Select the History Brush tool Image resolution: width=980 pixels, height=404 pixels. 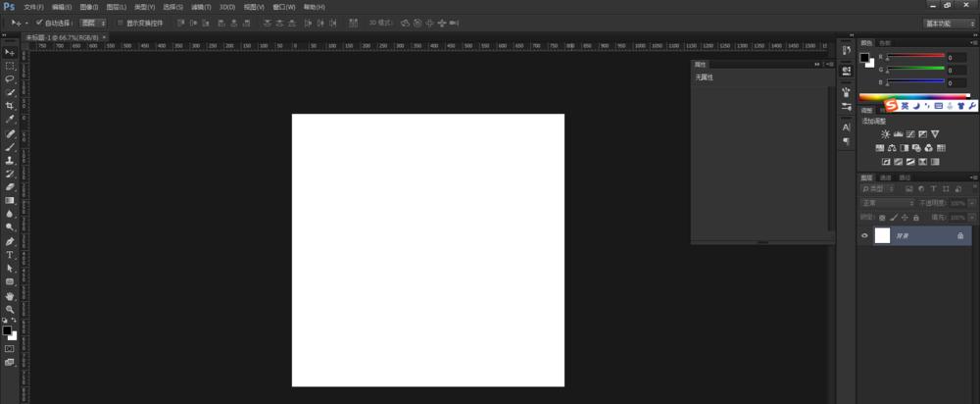click(10, 174)
